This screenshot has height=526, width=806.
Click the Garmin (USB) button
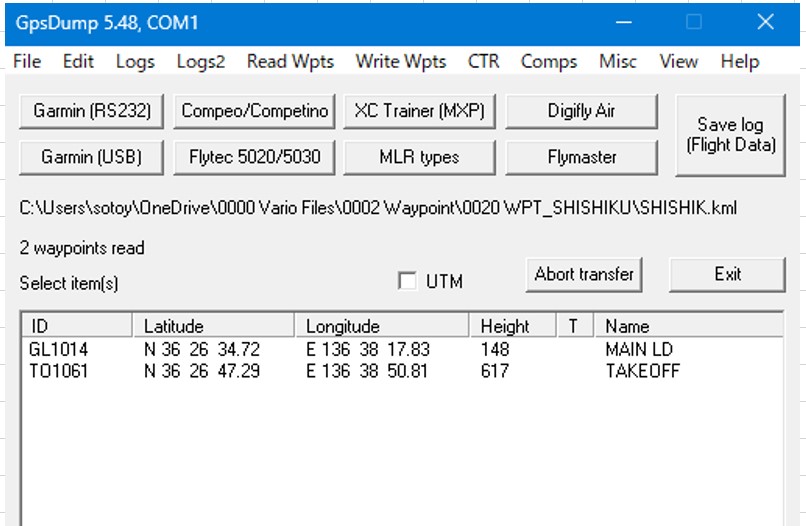92,157
